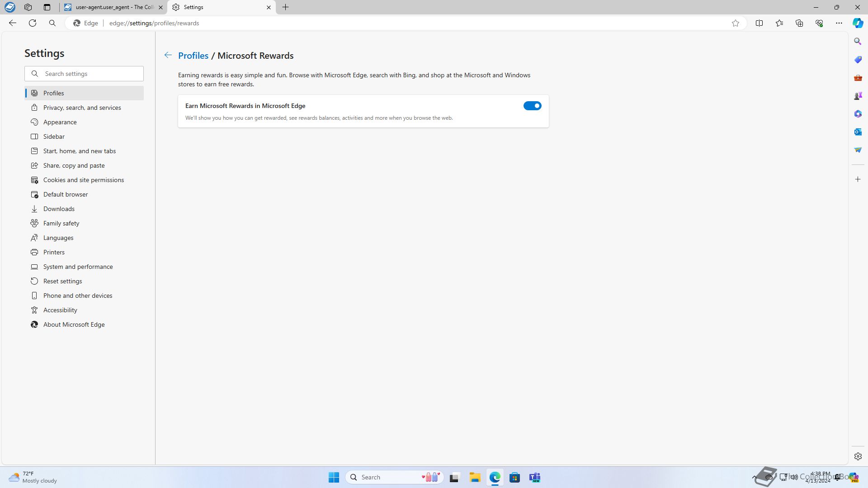Open Windows Start menu
Viewport: 868px width, 488px height.
[334, 477]
